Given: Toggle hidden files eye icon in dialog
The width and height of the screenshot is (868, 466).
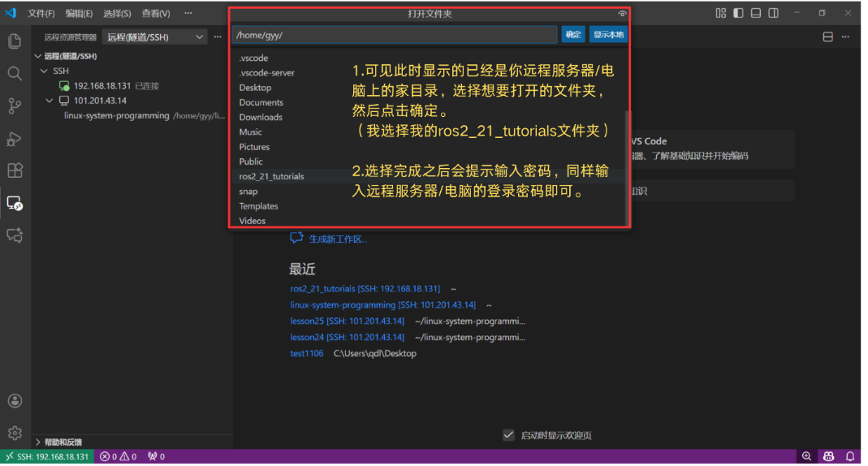Looking at the screenshot, I should tap(622, 14).
